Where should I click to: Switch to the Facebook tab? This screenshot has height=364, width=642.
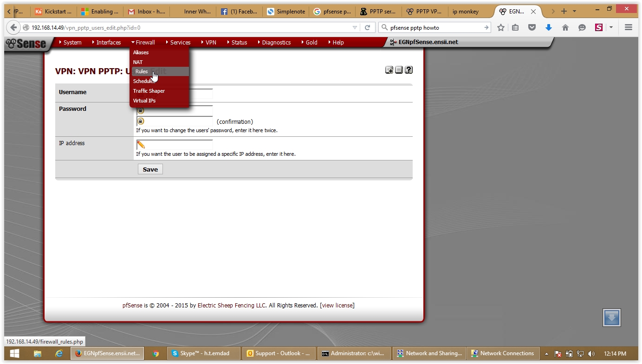pos(239,12)
